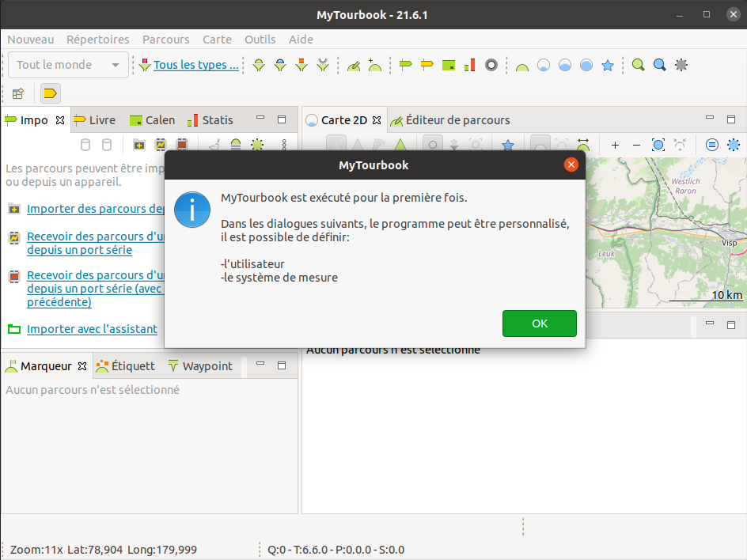Toggle the blue gear icon in the map toolbar

734,145
